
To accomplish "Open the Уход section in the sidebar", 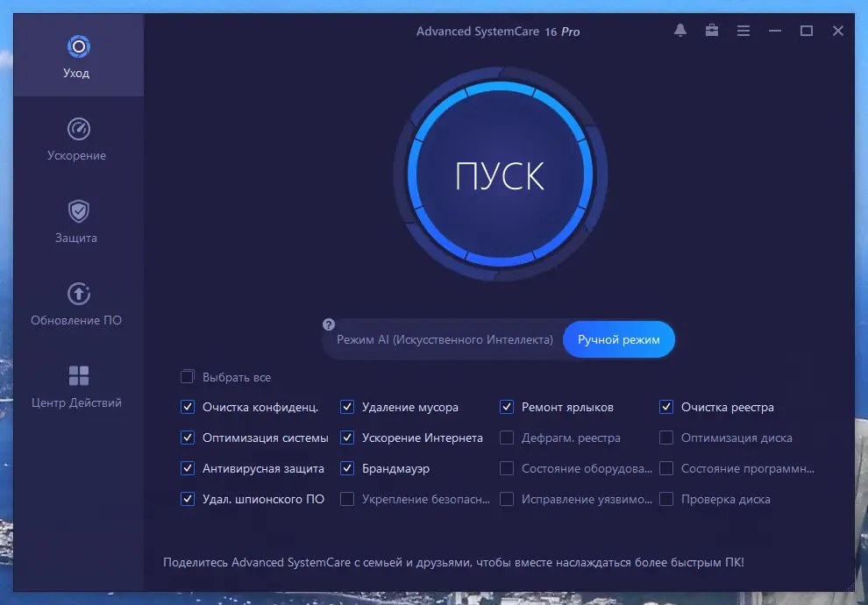I will coord(76,54).
